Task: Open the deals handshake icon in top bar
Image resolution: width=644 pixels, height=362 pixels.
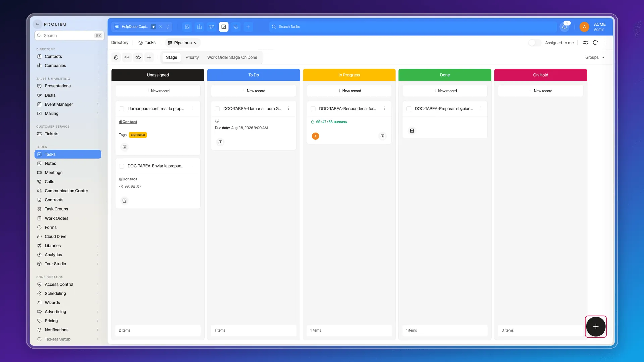Action: [x=211, y=27]
